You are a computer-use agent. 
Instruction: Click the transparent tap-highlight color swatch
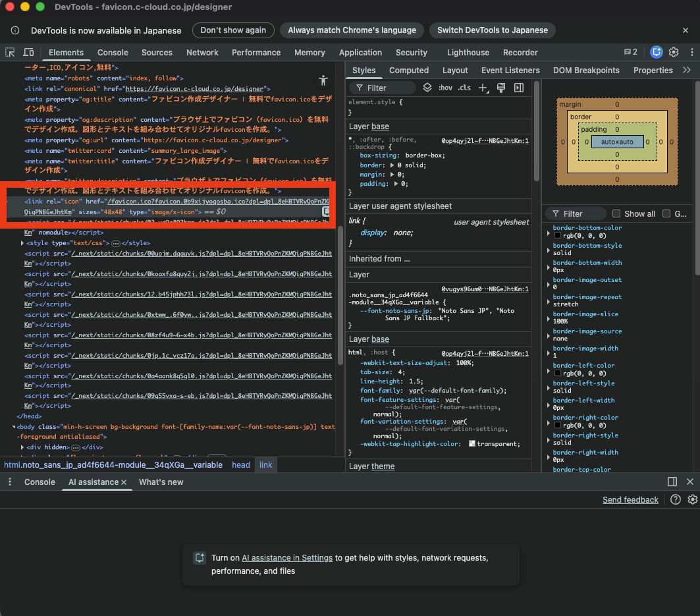click(472, 444)
